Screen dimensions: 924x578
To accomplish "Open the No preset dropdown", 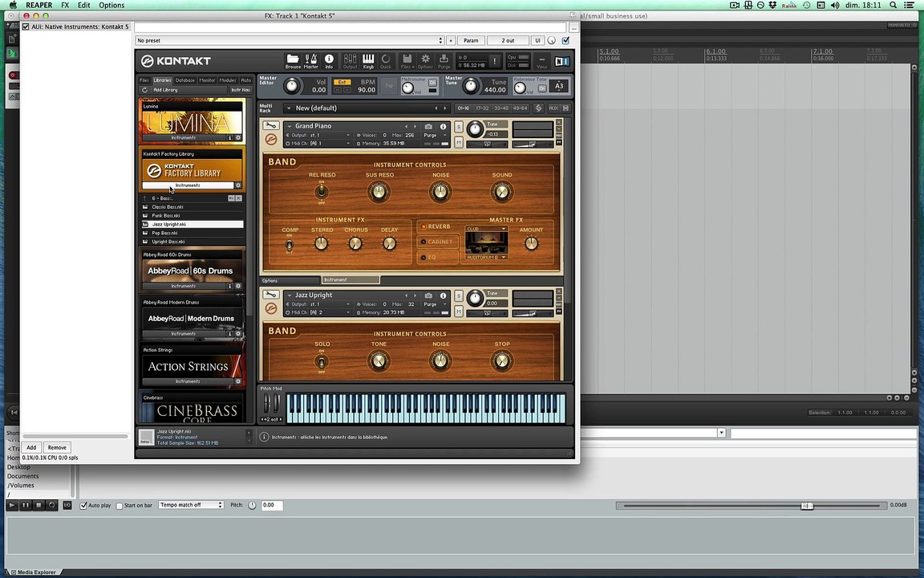I will coord(289,40).
